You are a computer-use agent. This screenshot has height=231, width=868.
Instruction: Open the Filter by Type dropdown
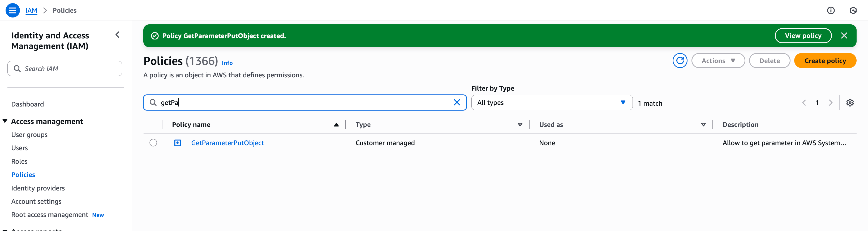(x=551, y=103)
